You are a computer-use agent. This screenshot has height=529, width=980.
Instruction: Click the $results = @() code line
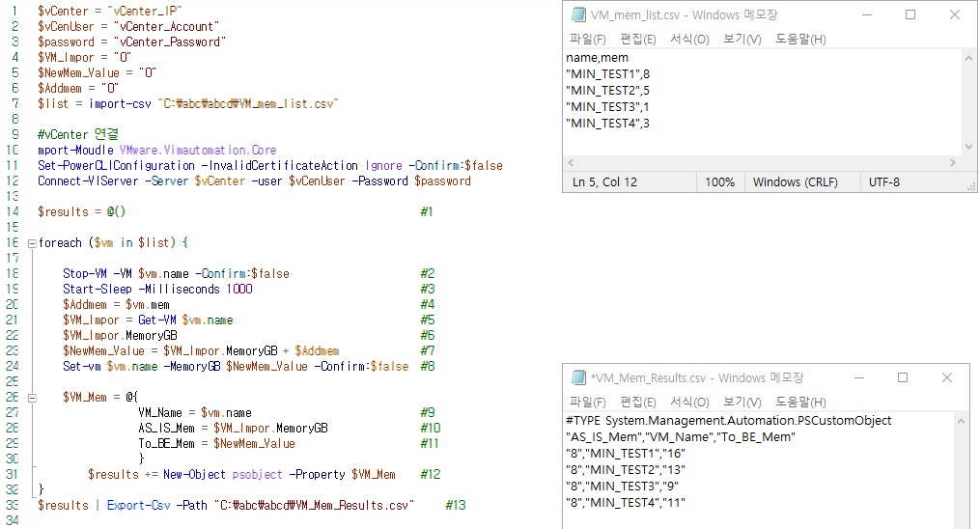pyautogui.click(x=81, y=211)
